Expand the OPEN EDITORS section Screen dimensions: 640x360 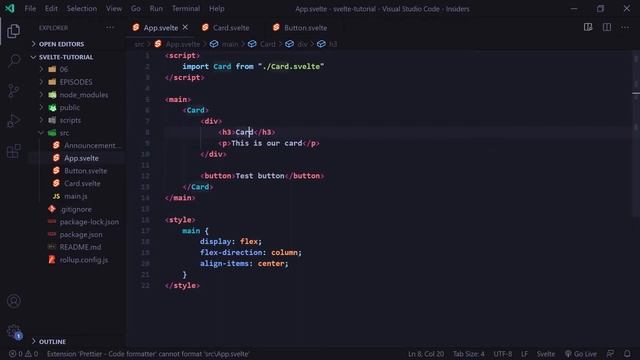click(x=61, y=44)
